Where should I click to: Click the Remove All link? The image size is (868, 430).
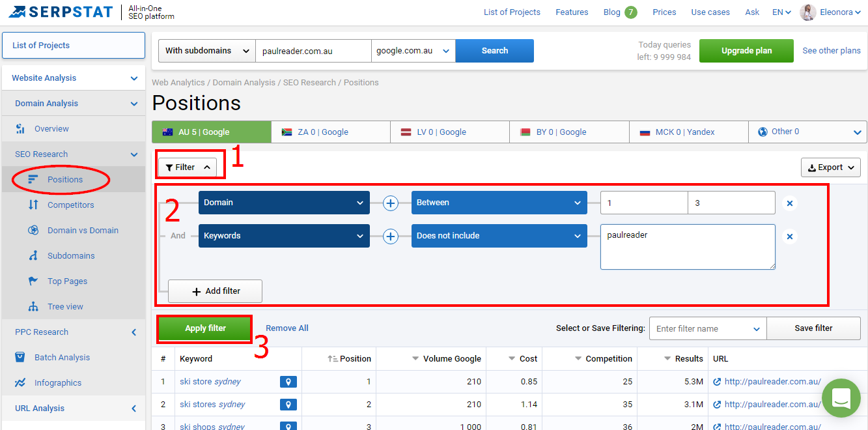click(287, 328)
